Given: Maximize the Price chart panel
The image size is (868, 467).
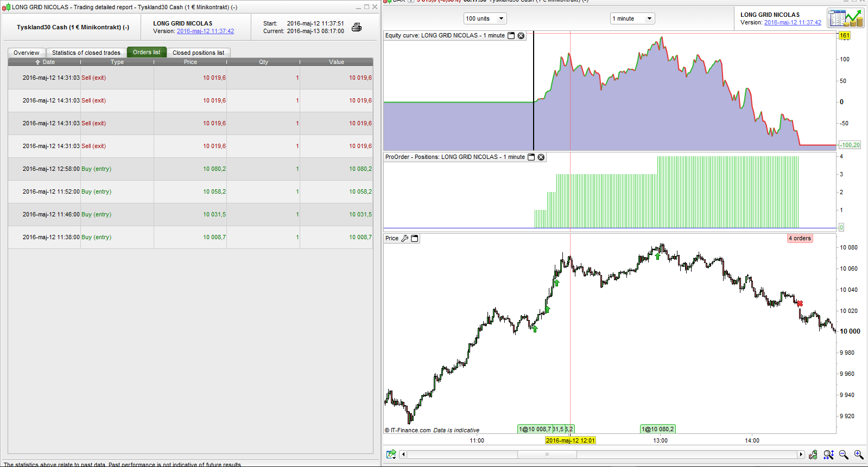Looking at the screenshot, I should (415, 239).
